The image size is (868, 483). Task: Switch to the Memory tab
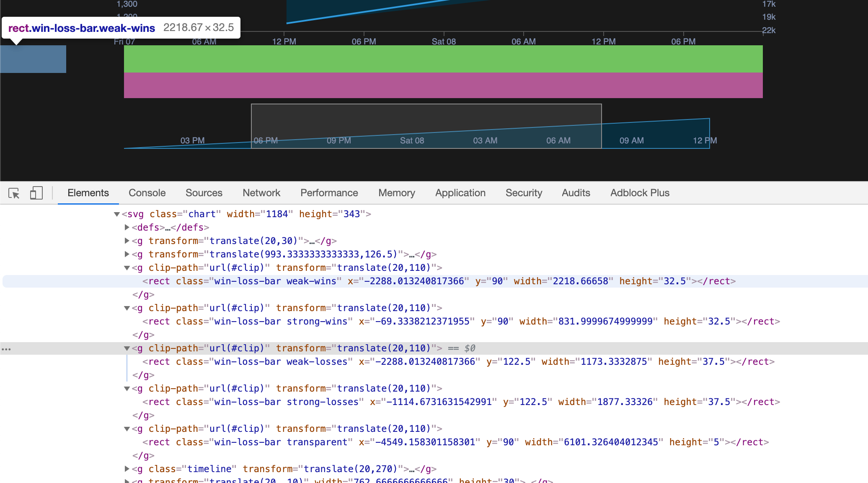[x=397, y=193]
